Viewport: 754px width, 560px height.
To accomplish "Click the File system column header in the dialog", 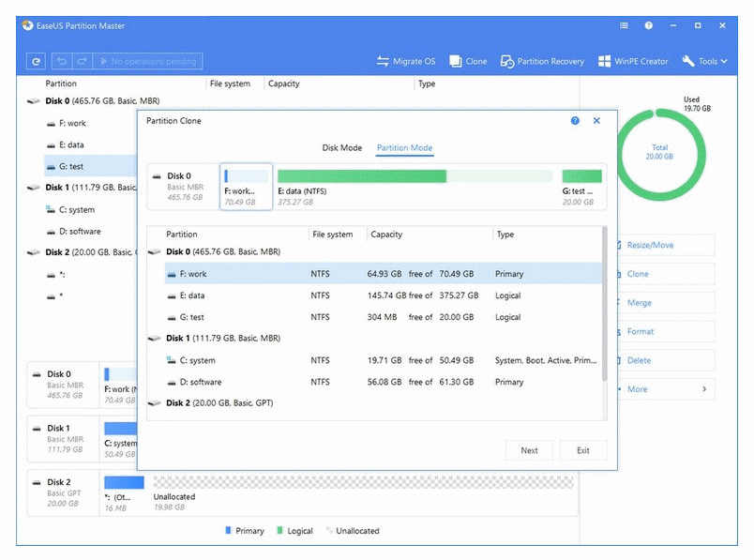I will [332, 235].
